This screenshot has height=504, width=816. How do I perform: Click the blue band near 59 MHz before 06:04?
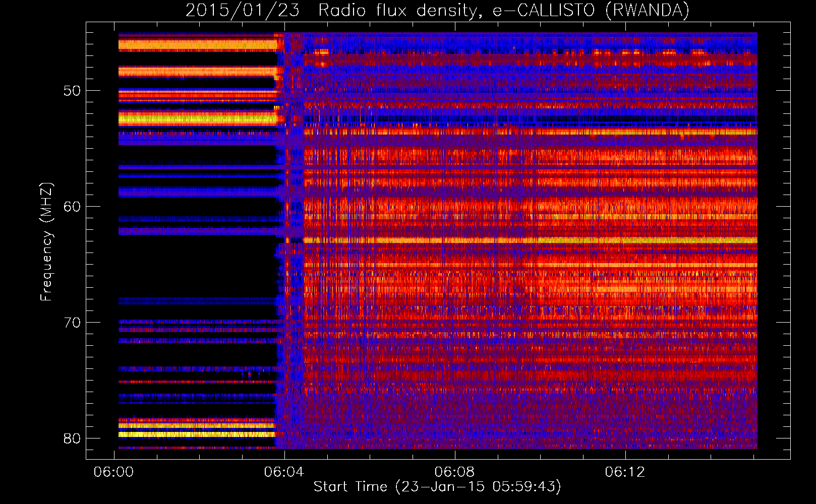coord(197,192)
